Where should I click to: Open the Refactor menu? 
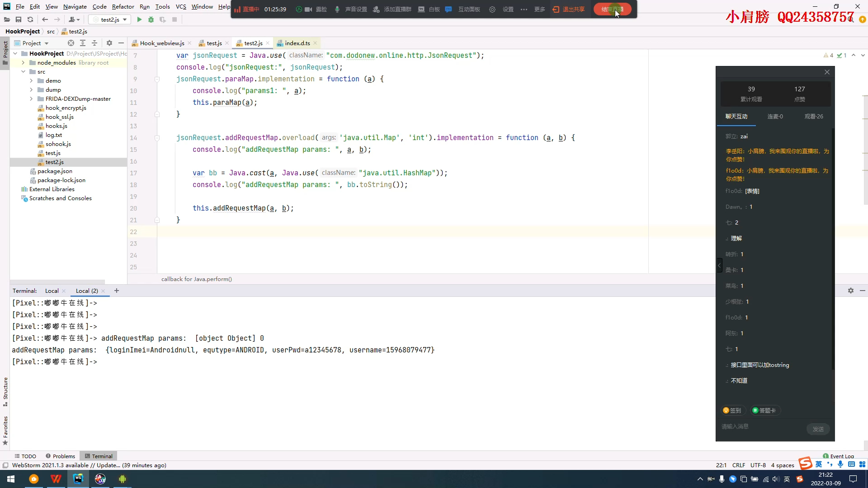pyautogui.click(x=123, y=6)
